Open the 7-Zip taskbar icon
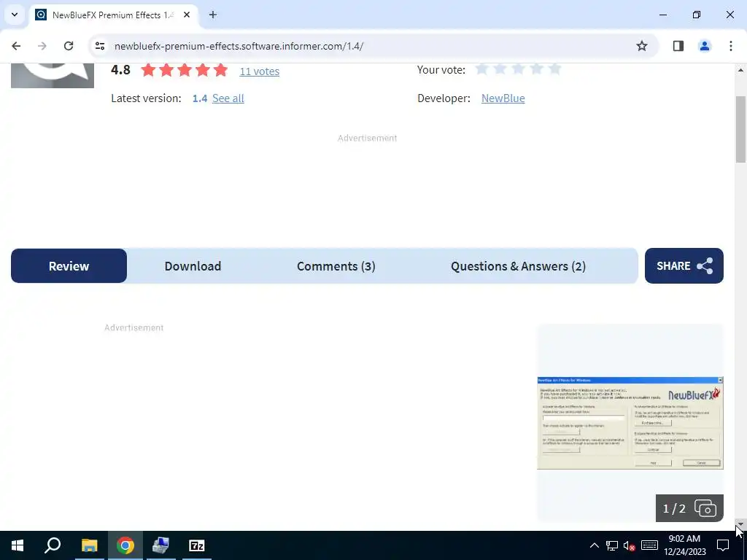This screenshot has height=560, width=747. pos(196,545)
